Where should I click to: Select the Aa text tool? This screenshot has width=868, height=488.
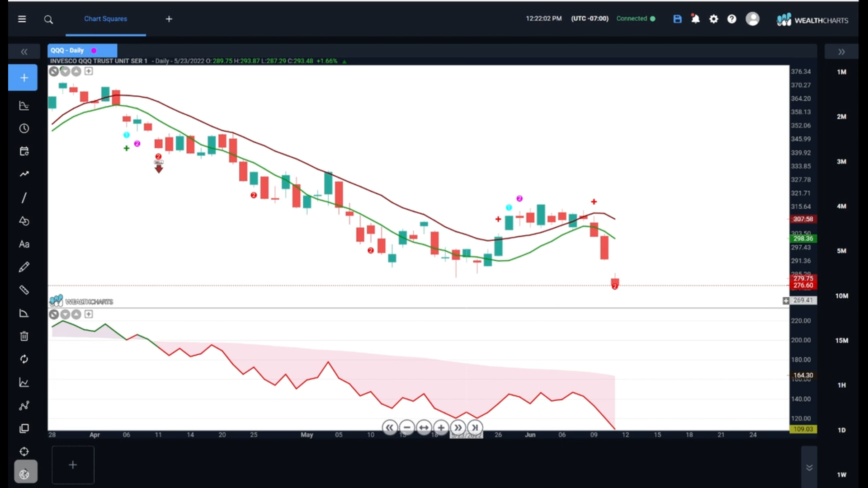pos(24,244)
